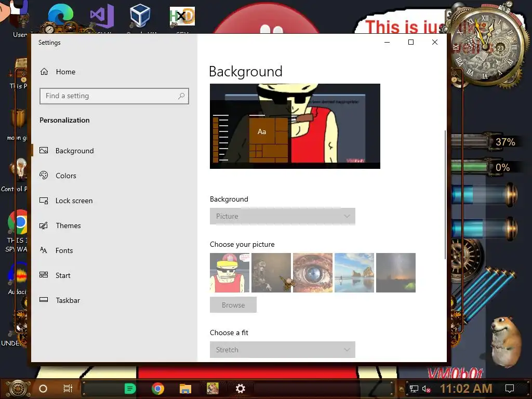532x399 pixels.
Task: Select Background picture icon in sidebar
Action: 44,150
